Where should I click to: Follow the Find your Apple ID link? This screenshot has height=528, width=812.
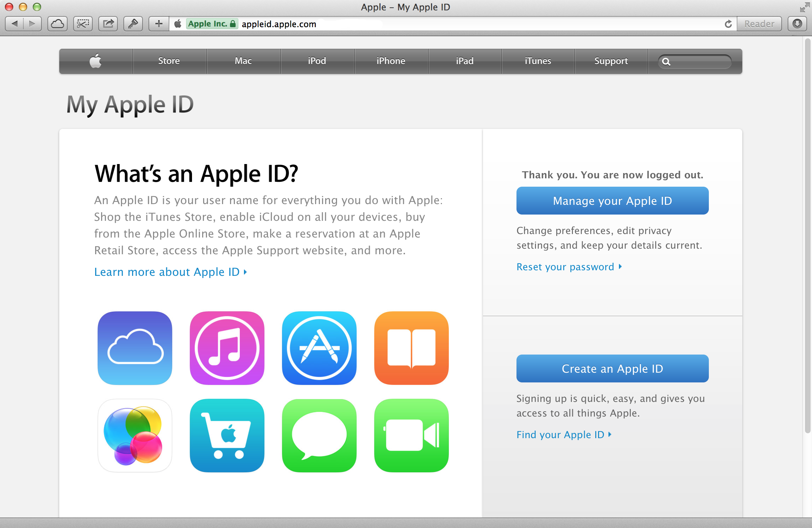pyautogui.click(x=564, y=435)
